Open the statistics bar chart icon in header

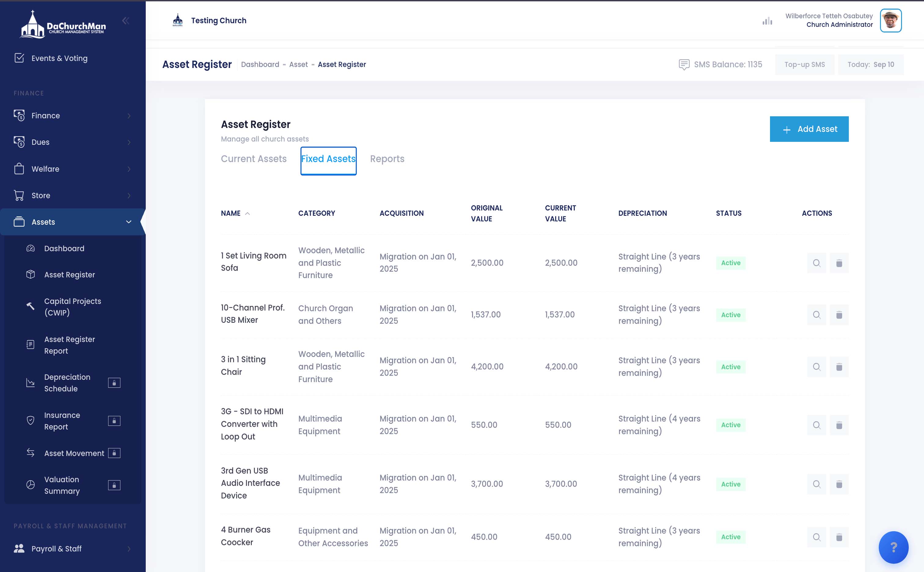(767, 21)
